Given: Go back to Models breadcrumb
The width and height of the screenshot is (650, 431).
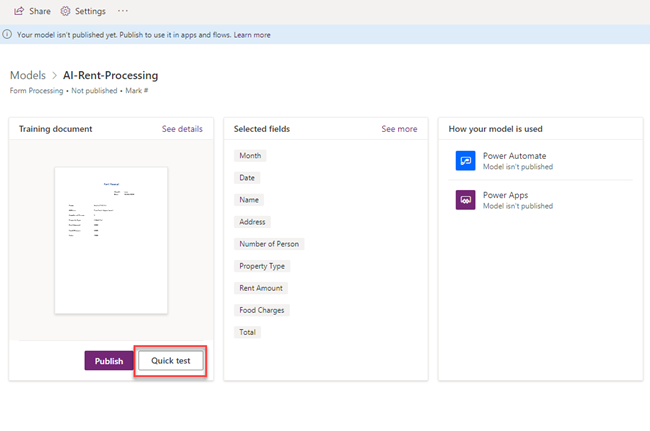Looking at the screenshot, I should (28, 75).
